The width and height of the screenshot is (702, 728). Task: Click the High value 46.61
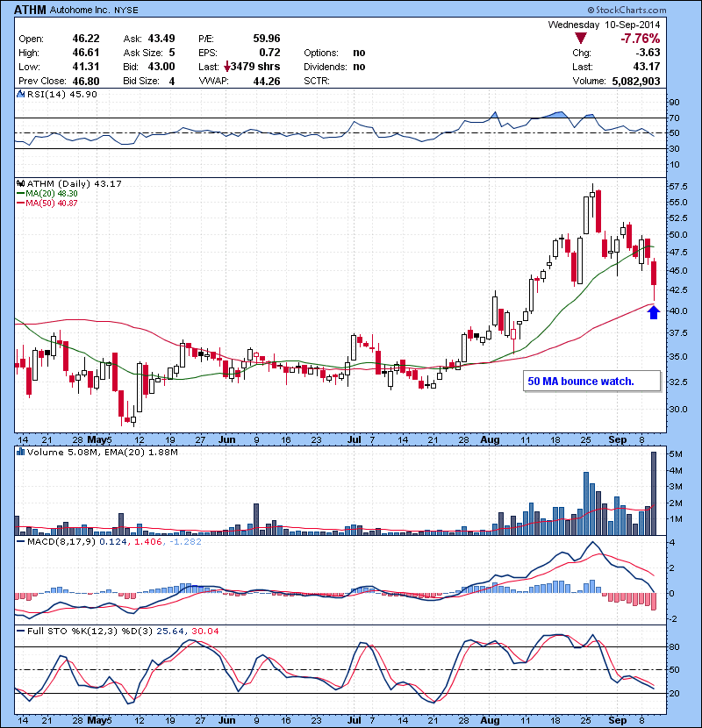pyautogui.click(x=86, y=53)
